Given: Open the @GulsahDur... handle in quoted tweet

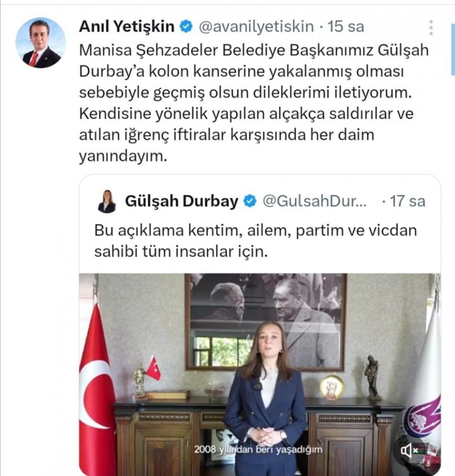Looking at the screenshot, I should click(x=314, y=201).
